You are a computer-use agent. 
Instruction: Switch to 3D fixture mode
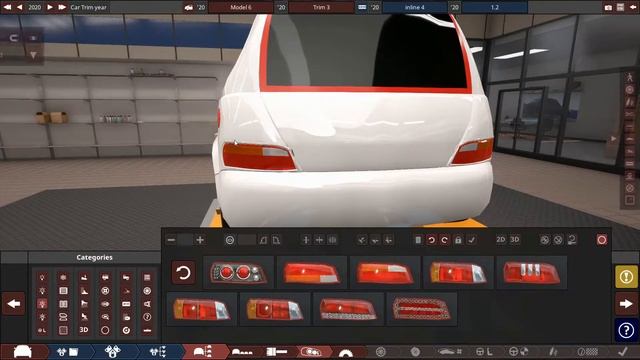[x=515, y=240]
